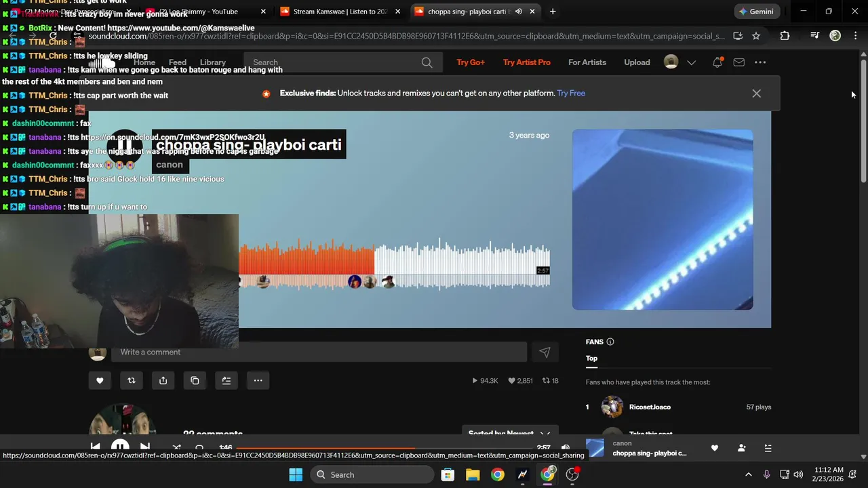Open the share icon below the comment box

click(x=163, y=380)
